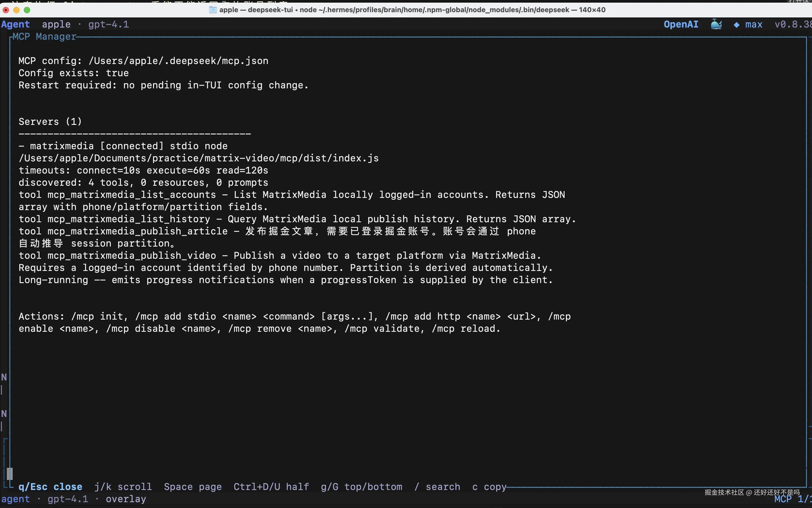Select the mcp_matrixmedia_publish_video tool name

(132, 256)
